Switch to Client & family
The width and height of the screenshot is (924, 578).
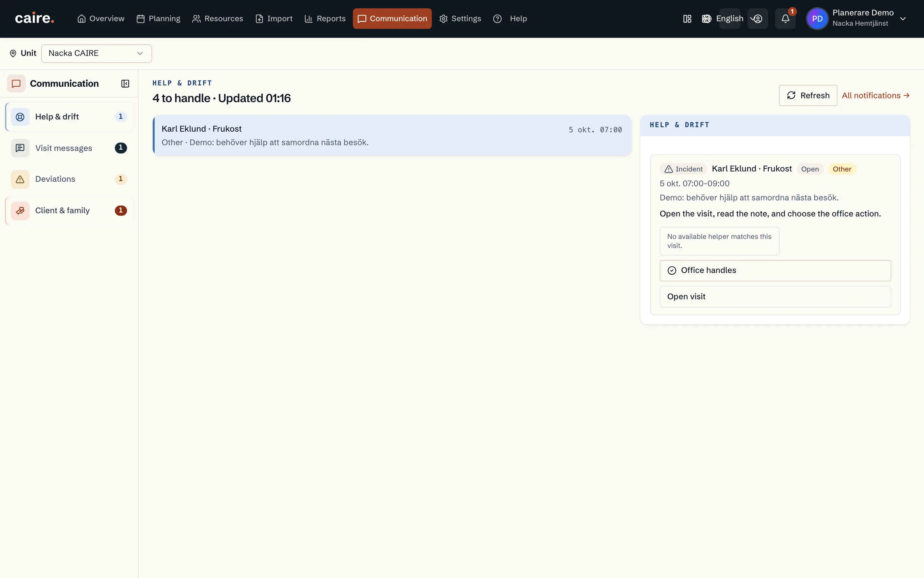click(x=70, y=211)
